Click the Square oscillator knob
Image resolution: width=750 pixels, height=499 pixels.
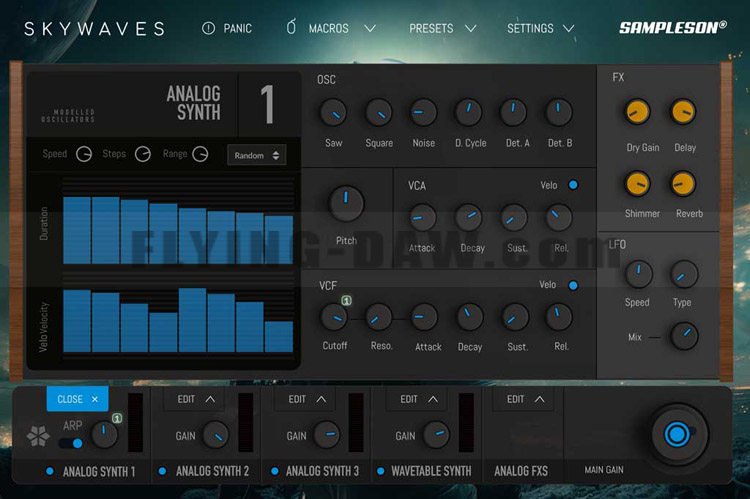point(379,113)
